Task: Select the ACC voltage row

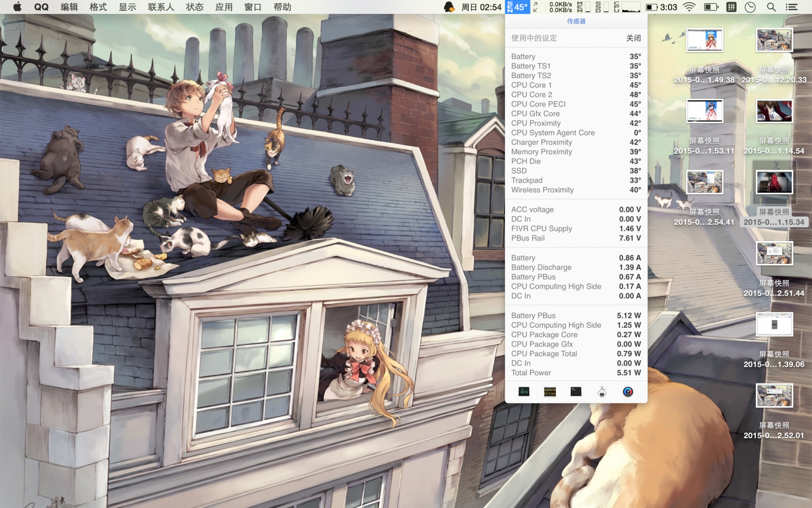Action: click(x=576, y=210)
